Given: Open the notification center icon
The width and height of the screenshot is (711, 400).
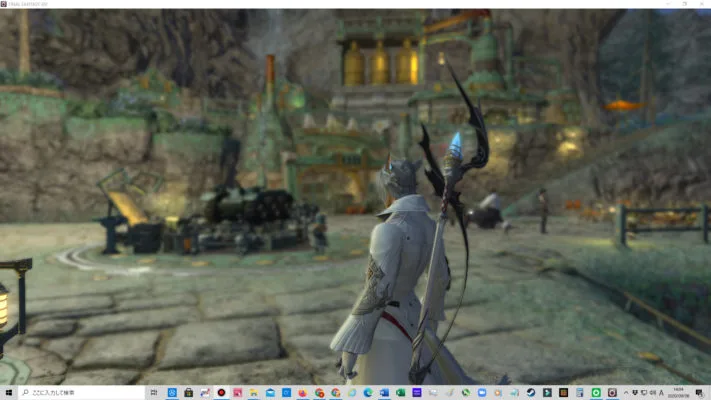Looking at the screenshot, I should (700, 393).
